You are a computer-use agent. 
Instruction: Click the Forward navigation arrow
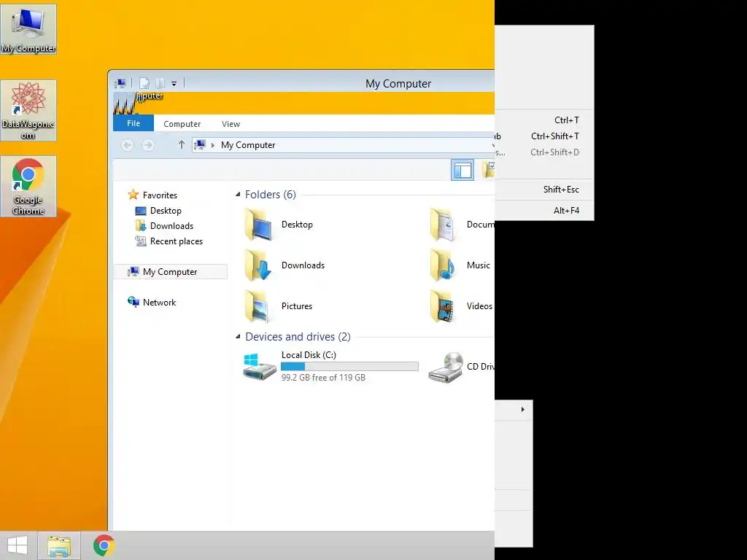click(148, 145)
